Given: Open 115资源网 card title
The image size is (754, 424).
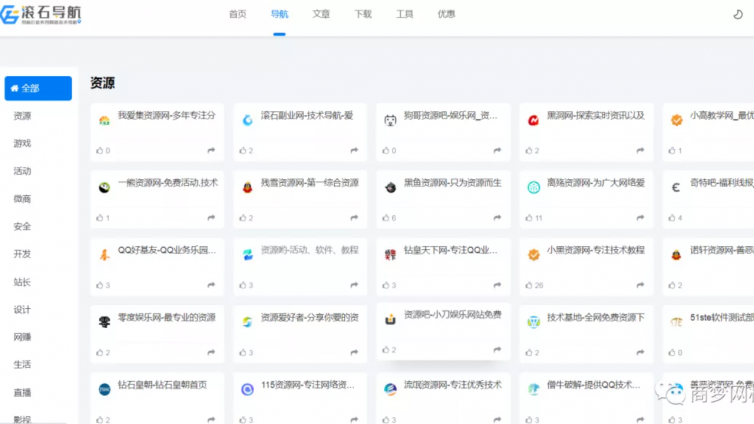Looking at the screenshot, I should tap(307, 385).
